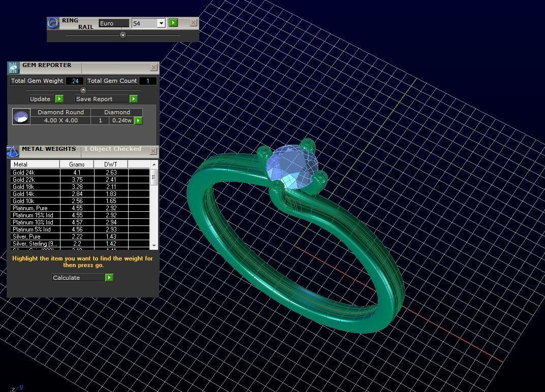Select the Gold 10k row
This screenshot has height=392, width=545.
click(x=80, y=201)
